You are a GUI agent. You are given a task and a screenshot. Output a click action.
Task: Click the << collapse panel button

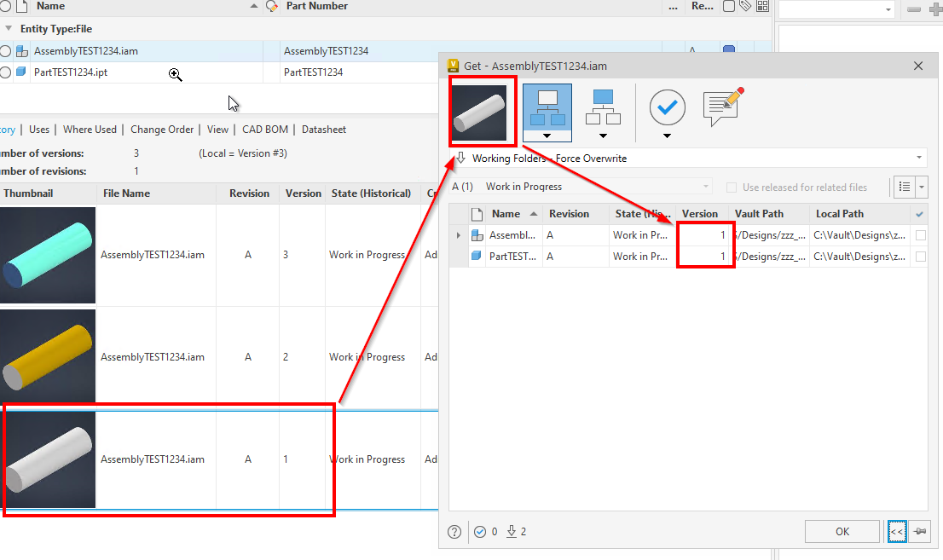tap(897, 531)
